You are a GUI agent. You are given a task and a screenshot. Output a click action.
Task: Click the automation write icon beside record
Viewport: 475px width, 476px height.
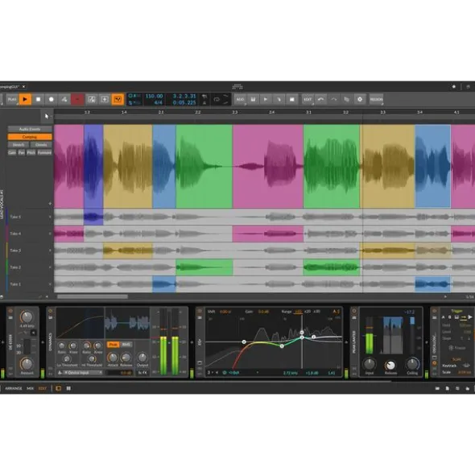(64, 99)
